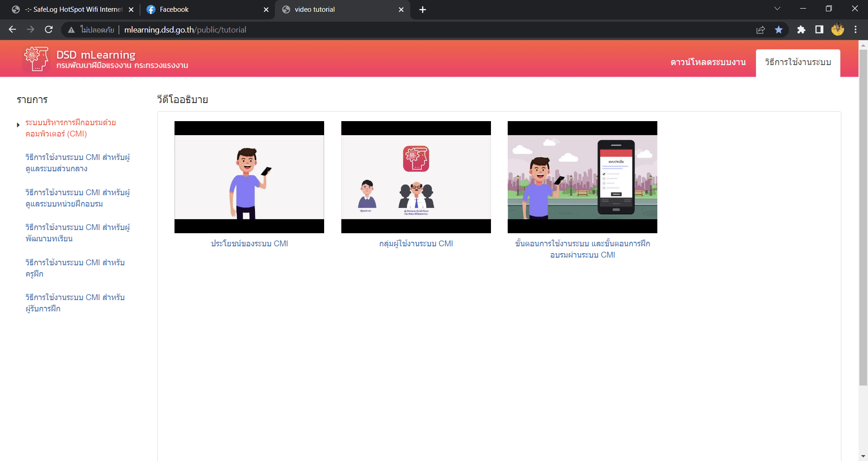This screenshot has width=868, height=461.
Task: Open link ประโยชน์ของระบบ CMI
Action: [249, 244]
